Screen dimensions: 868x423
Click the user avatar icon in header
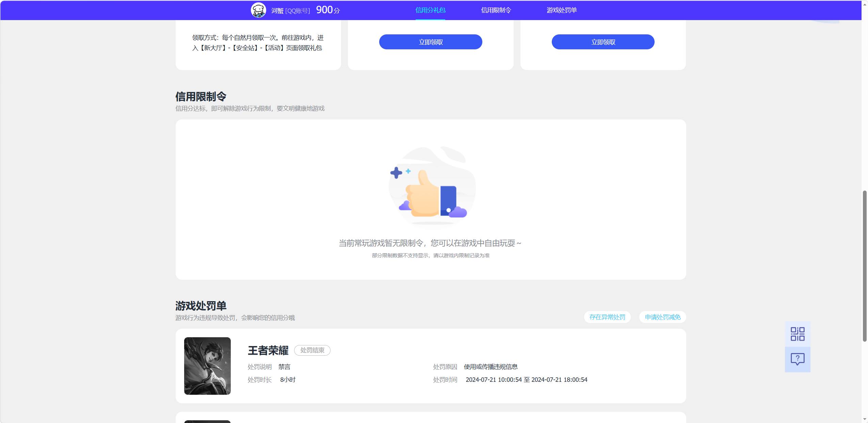tap(258, 10)
